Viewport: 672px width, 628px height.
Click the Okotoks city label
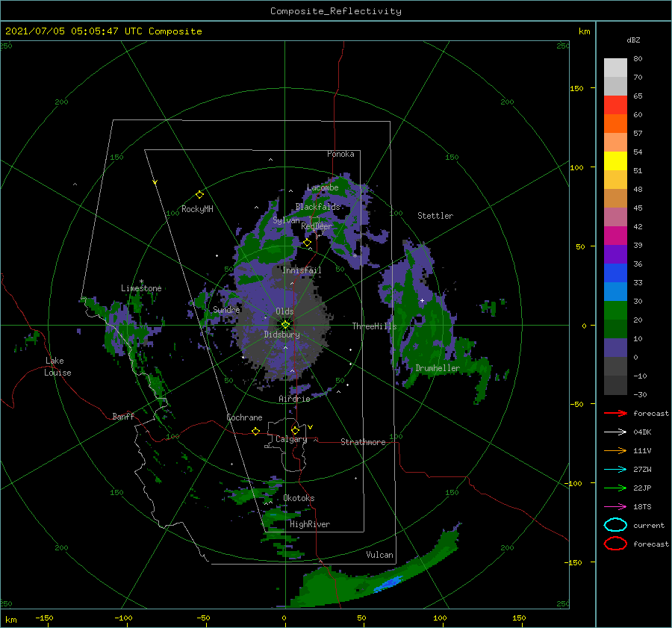pyautogui.click(x=299, y=498)
